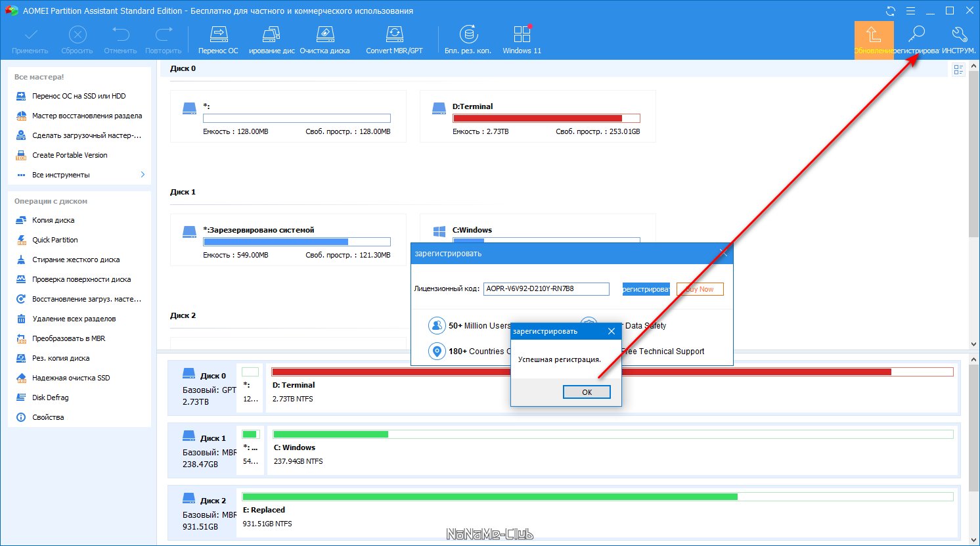Close the small registration success popup

coord(612,331)
